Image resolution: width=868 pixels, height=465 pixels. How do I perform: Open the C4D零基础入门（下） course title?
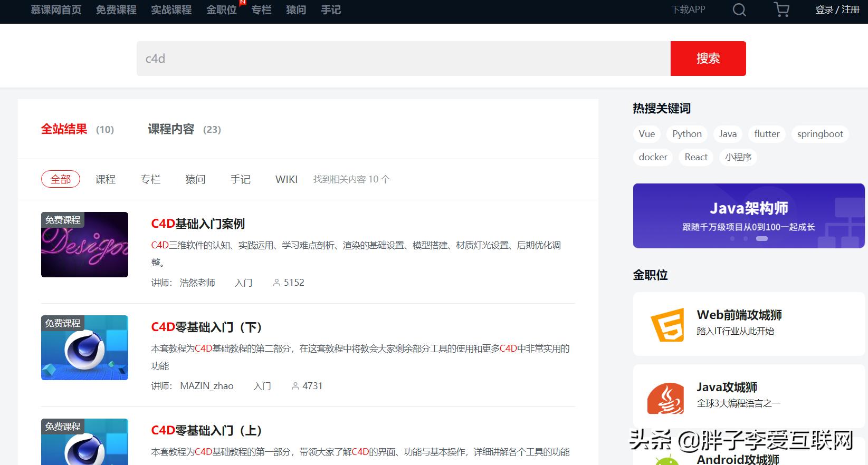pyautogui.click(x=207, y=327)
